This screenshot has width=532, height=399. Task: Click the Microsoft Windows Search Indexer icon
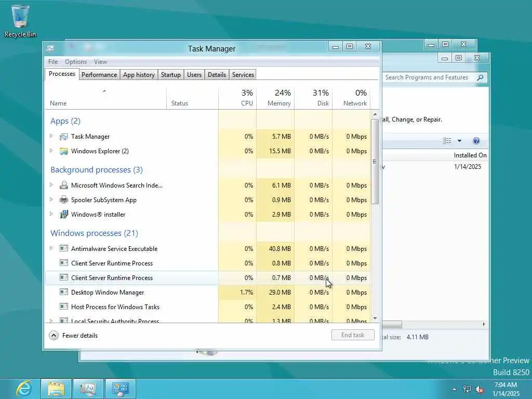(x=63, y=185)
